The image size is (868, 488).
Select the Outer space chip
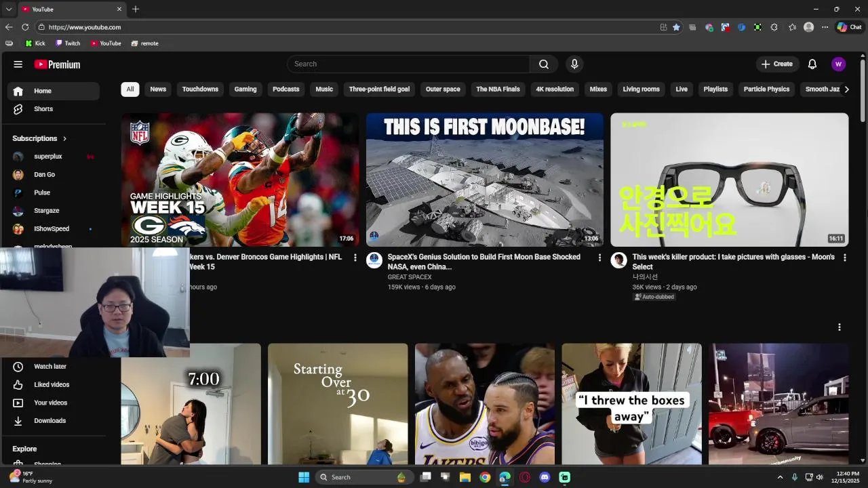click(443, 89)
